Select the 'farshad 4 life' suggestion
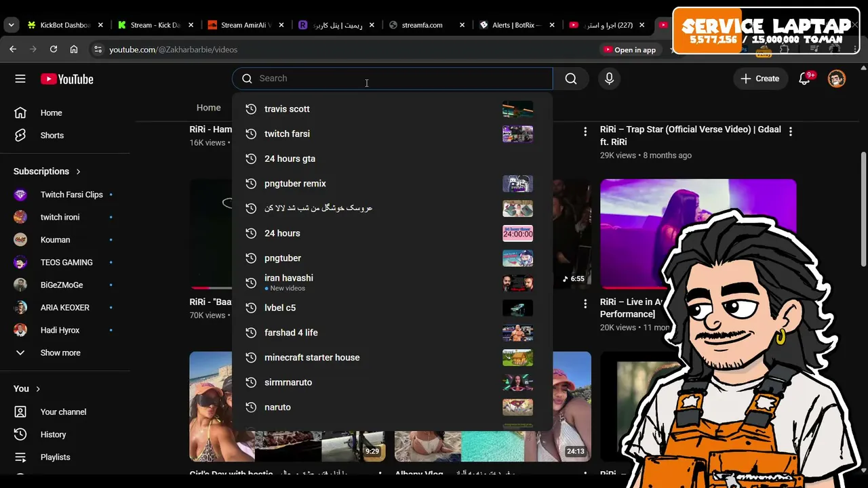868x488 pixels. click(x=392, y=333)
